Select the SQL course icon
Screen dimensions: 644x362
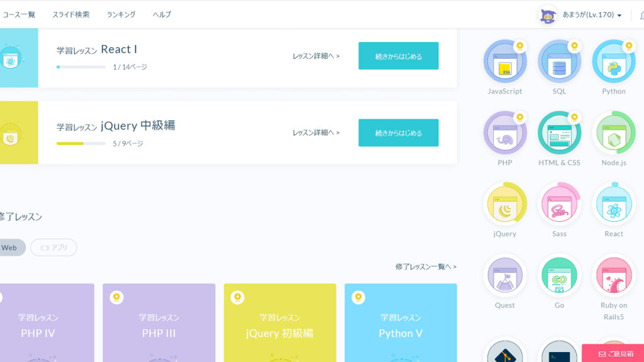coord(559,62)
